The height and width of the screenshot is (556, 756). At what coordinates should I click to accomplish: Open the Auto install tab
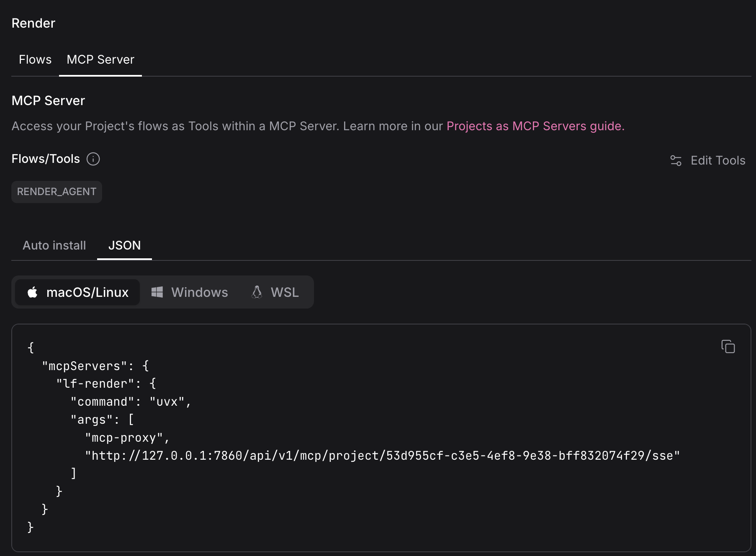click(54, 245)
